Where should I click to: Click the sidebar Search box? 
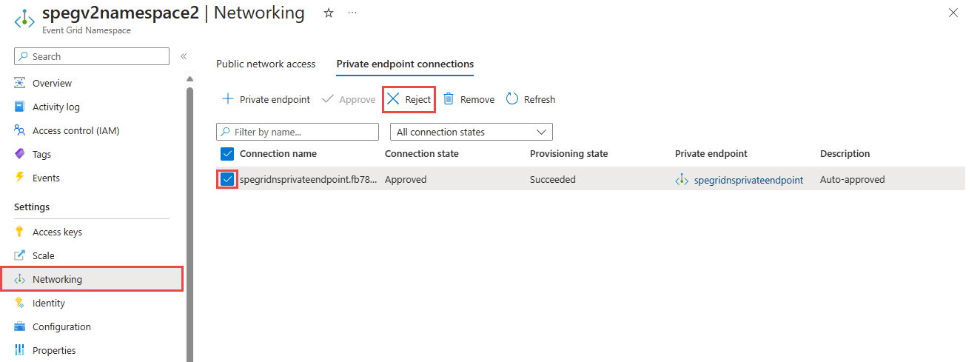coord(92,56)
